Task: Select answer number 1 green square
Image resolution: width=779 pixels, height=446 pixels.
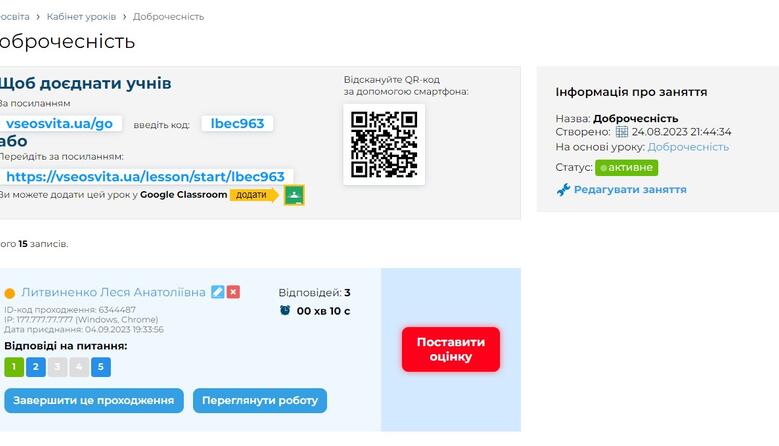Action: tap(14, 367)
